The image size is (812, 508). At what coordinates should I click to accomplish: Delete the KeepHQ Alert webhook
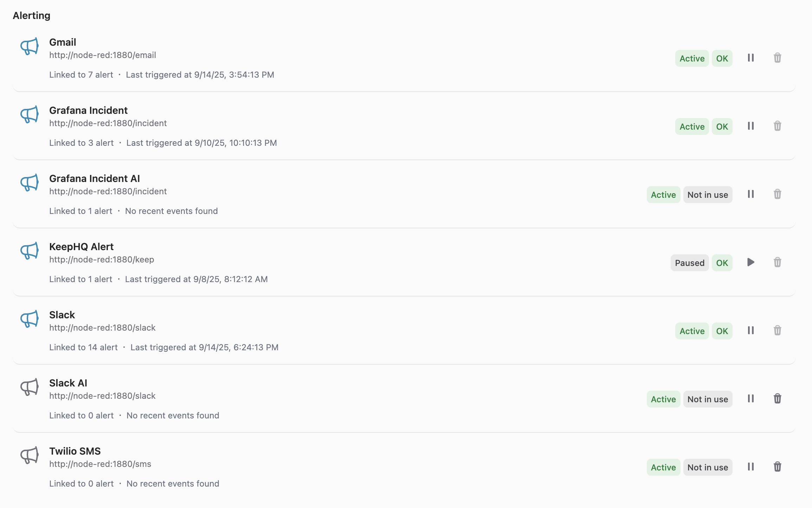point(777,262)
